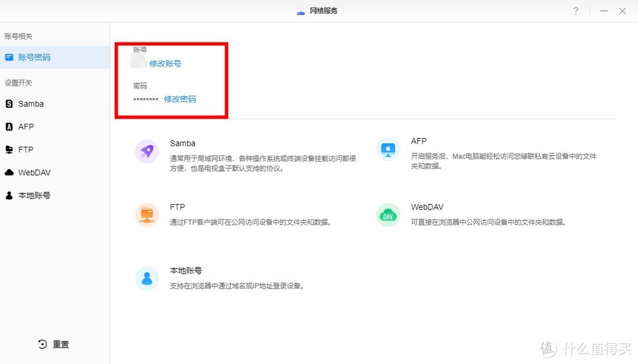Viewport: 638px width, 364px height.
Task: Select FTP in the sidebar
Action: (25, 150)
